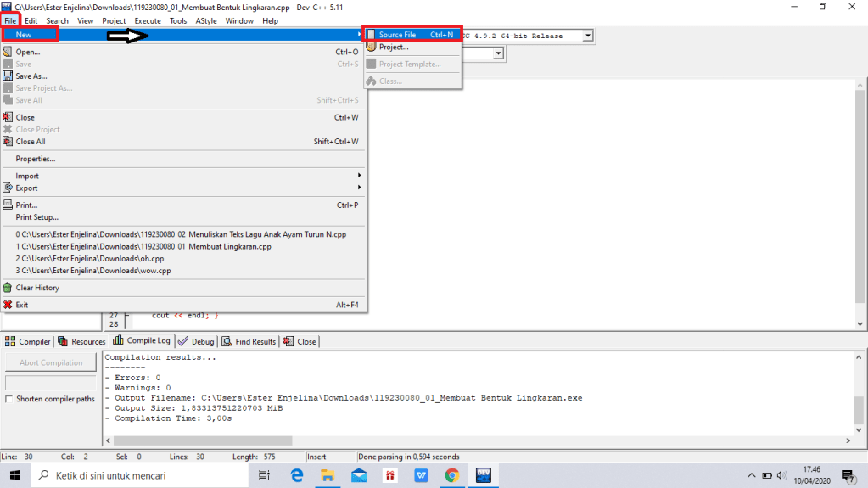Launch Google Chrome from the taskbar
The image size is (868, 488).
451,475
